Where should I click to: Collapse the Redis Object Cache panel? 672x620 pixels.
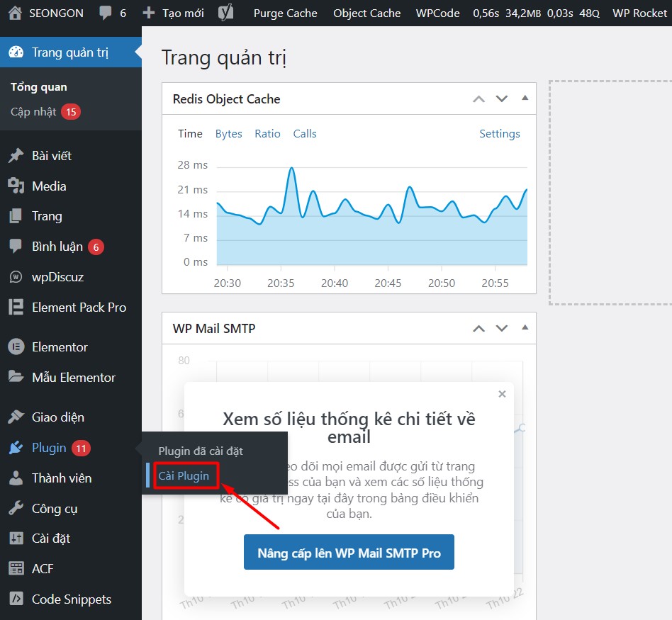[525, 98]
